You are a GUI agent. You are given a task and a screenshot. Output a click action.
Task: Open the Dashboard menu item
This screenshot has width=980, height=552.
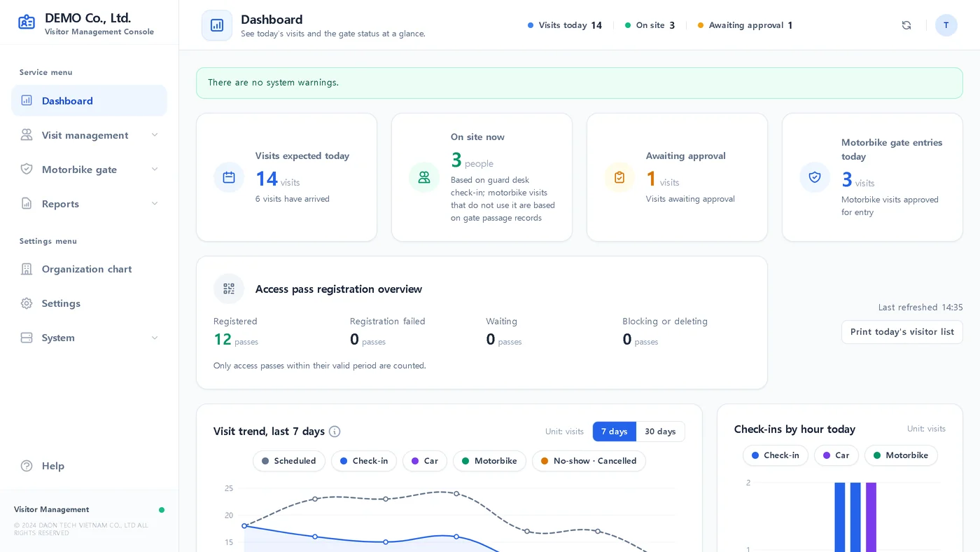89,100
